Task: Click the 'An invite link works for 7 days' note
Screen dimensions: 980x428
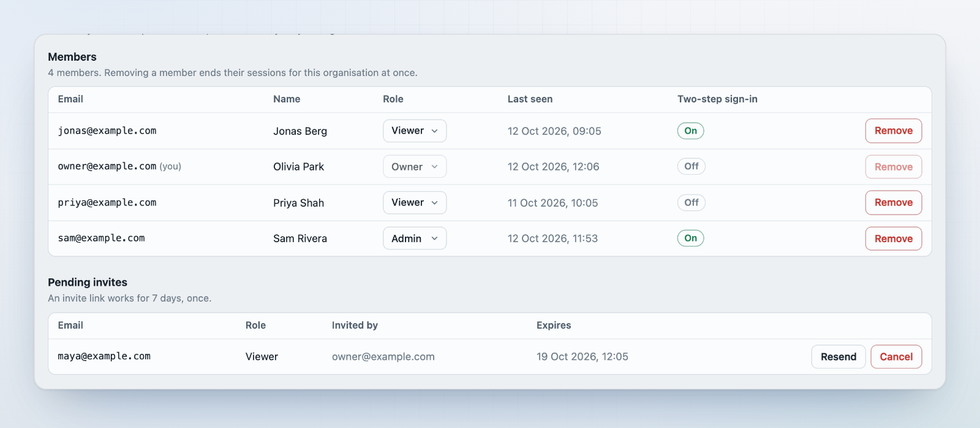Action: (x=130, y=299)
